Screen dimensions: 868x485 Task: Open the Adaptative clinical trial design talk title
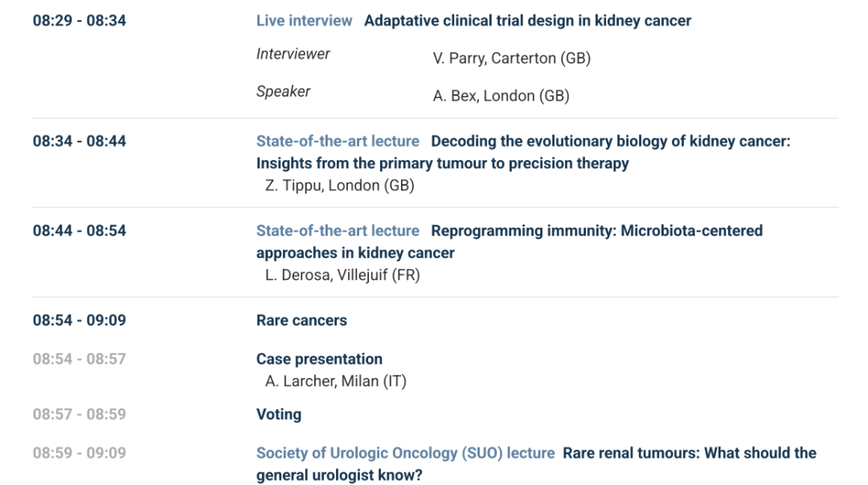527,21
